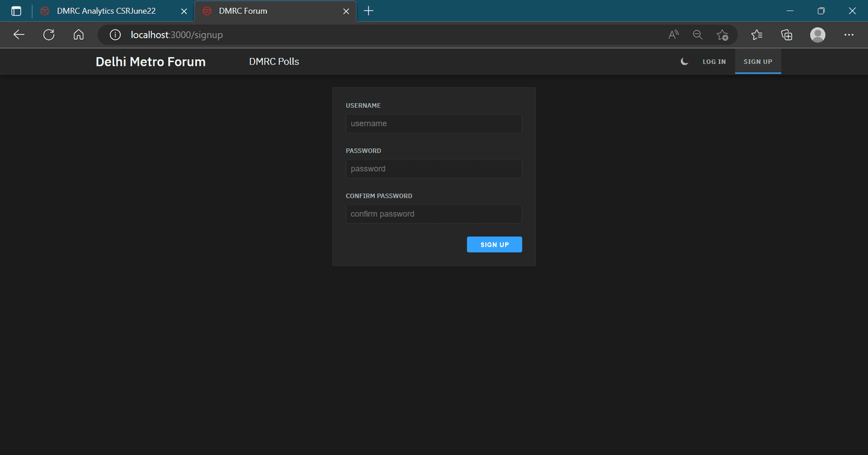Restore down the browser window

[821, 11]
